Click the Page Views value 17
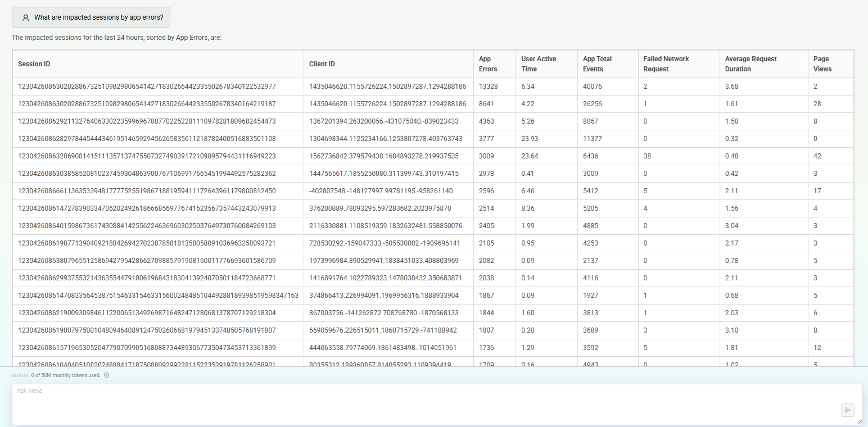 coord(817,191)
